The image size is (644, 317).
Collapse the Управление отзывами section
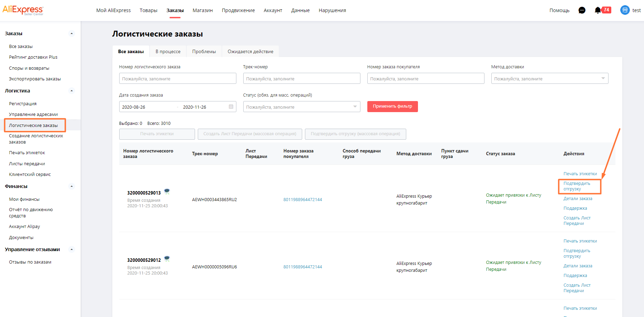point(72,249)
